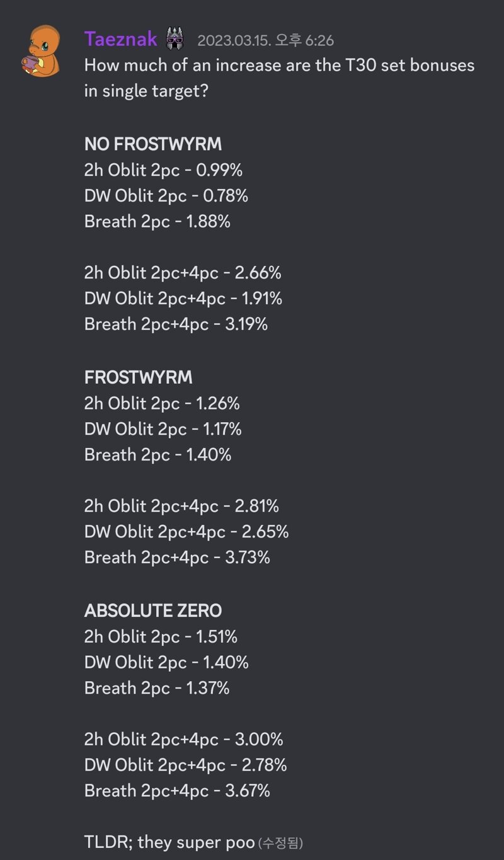Click the line 'Breath 2pc+4pc - 3.67%'

pyautogui.click(x=177, y=791)
